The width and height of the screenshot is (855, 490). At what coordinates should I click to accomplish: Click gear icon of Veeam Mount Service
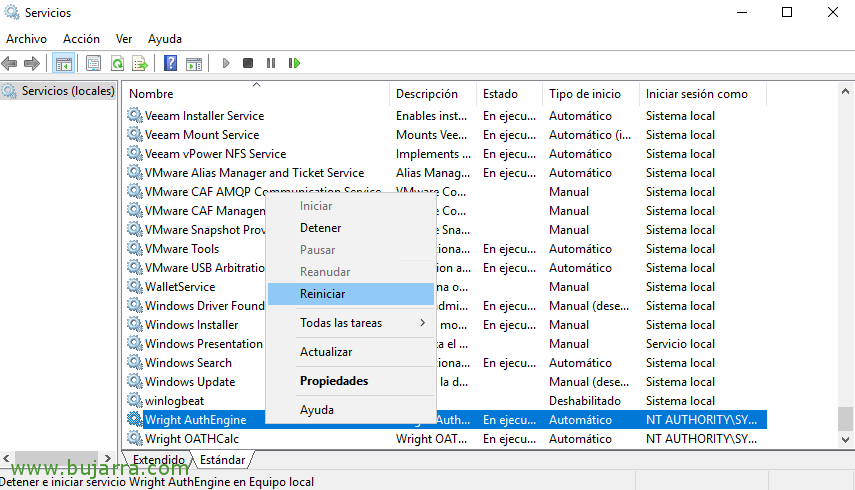click(135, 134)
